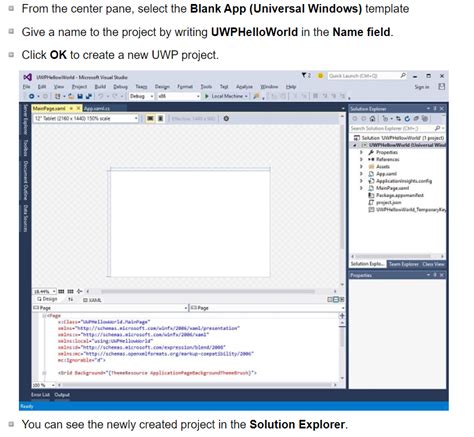Open the Window menu
474x437 pixels.
click(x=269, y=87)
